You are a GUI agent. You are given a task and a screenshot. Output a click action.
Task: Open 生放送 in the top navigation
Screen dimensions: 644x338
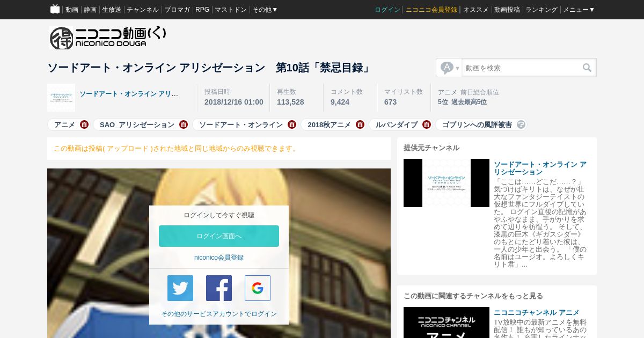click(x=112, y=10)
